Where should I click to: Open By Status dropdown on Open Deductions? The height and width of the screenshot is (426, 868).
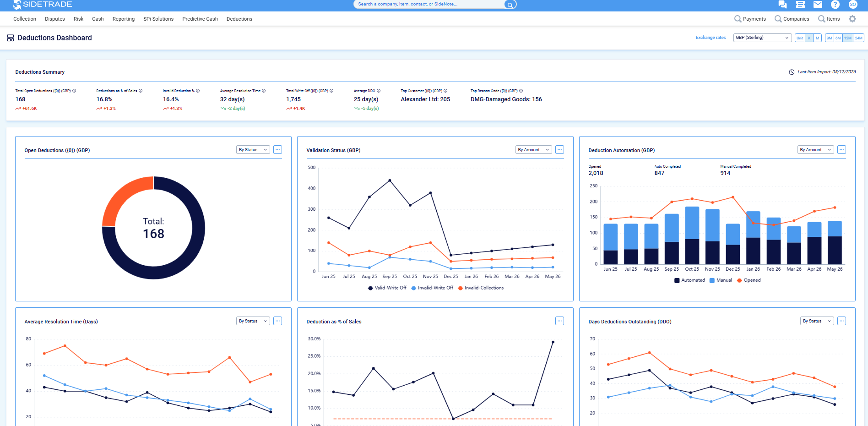(253, 150)
